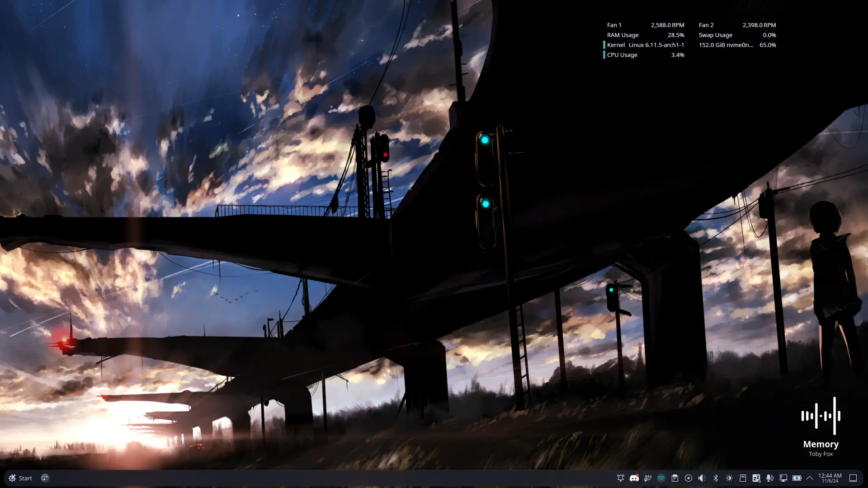Open Spotify from the system tray
Image resolution: width=868 pixels, height=488 pixels.
pyautogui.click(x=661, y=478)
